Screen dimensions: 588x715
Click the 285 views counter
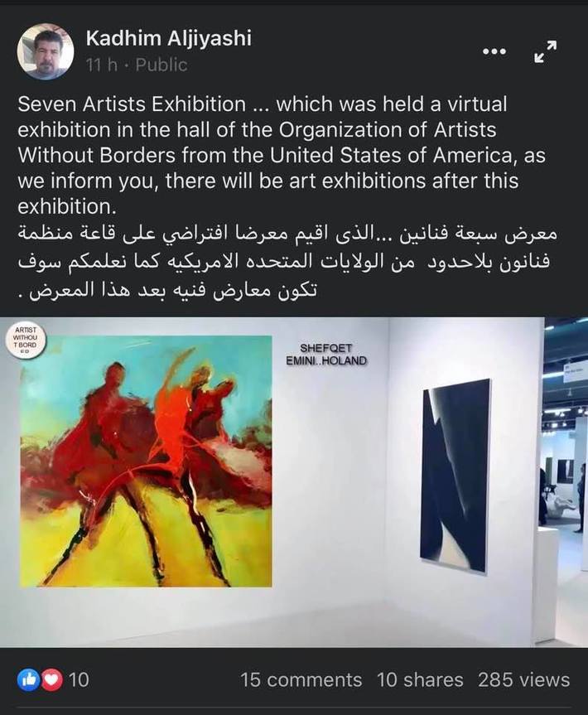[x=523, y=680]
